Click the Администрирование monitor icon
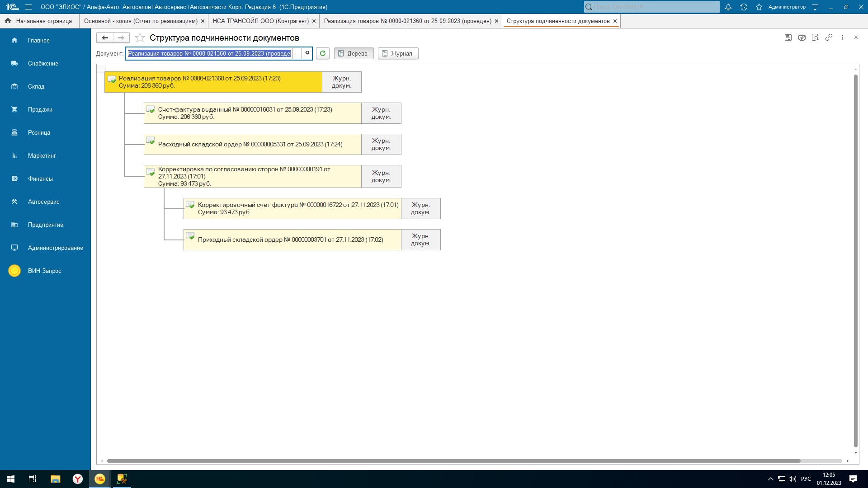 click(14, 248)
